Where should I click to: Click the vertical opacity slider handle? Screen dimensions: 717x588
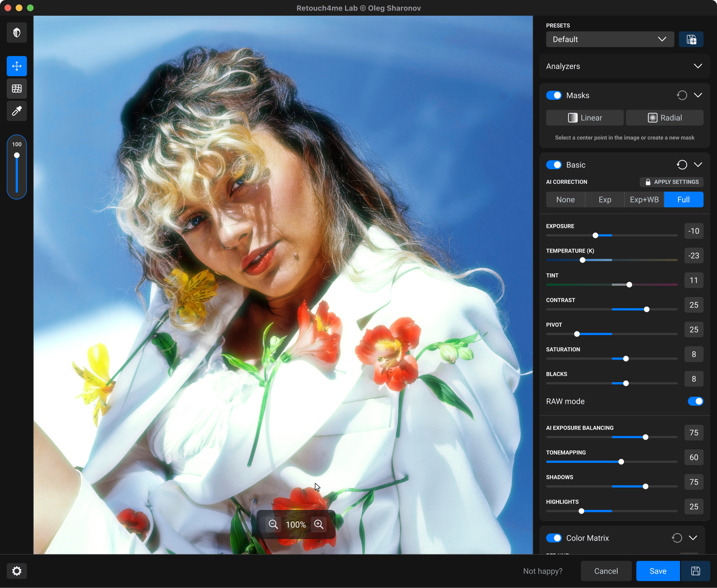click(x=17, y=155)
